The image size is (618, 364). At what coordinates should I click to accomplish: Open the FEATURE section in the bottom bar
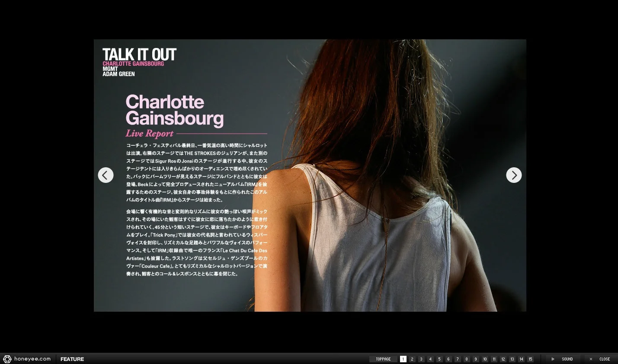click(72, 359)
